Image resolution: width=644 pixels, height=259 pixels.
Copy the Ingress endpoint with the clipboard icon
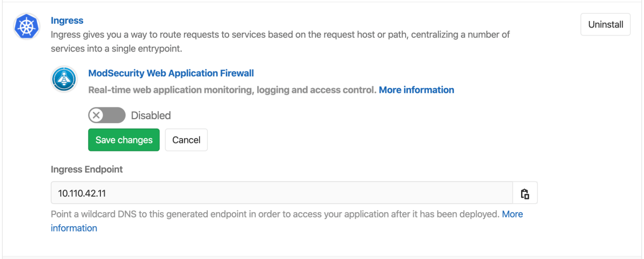(x=525, y=193)
